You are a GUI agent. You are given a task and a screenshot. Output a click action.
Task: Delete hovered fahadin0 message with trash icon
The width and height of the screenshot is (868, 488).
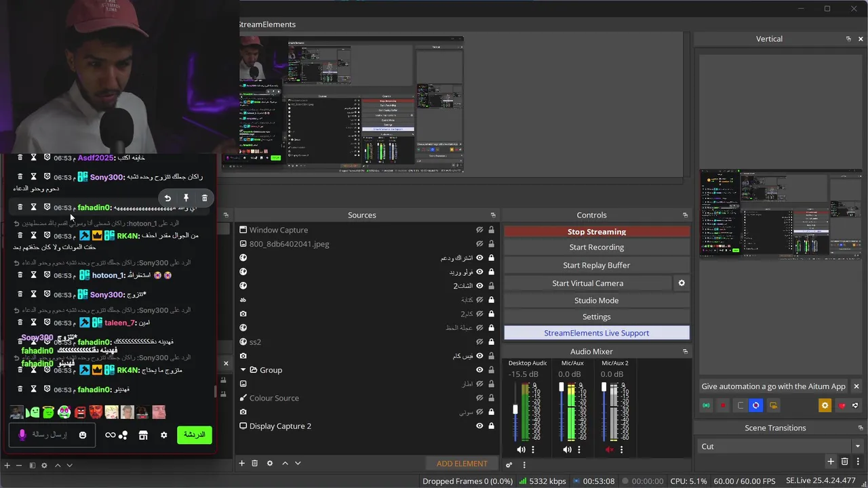point(204,198)
